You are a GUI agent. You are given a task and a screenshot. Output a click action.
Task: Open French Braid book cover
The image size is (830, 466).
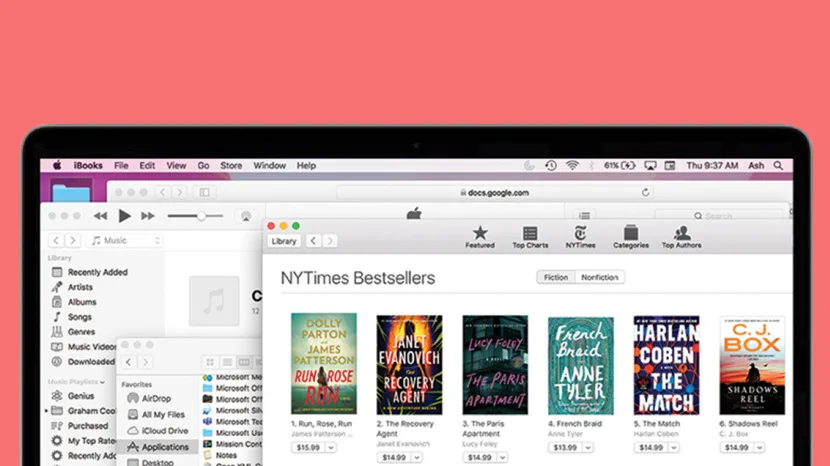581,365
